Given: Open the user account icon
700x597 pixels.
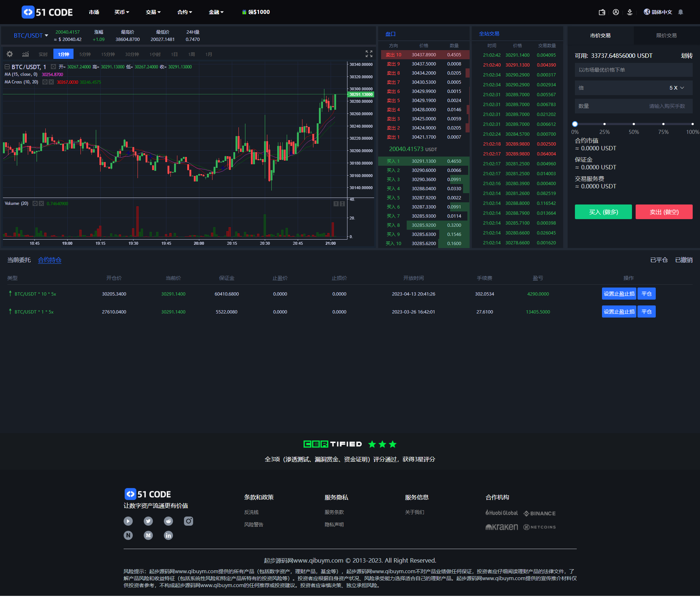Looking at the screenshot, I should 616,12.
